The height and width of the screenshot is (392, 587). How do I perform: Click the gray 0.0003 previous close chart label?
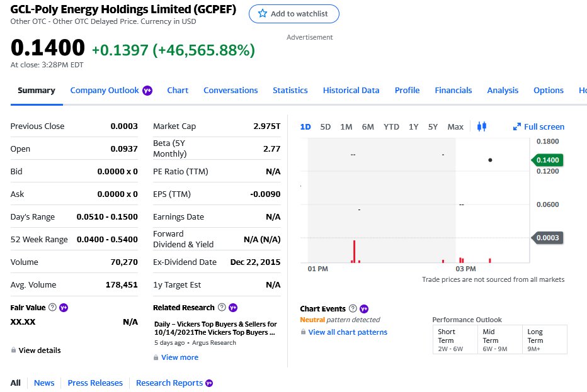click(x=547, y=238)
